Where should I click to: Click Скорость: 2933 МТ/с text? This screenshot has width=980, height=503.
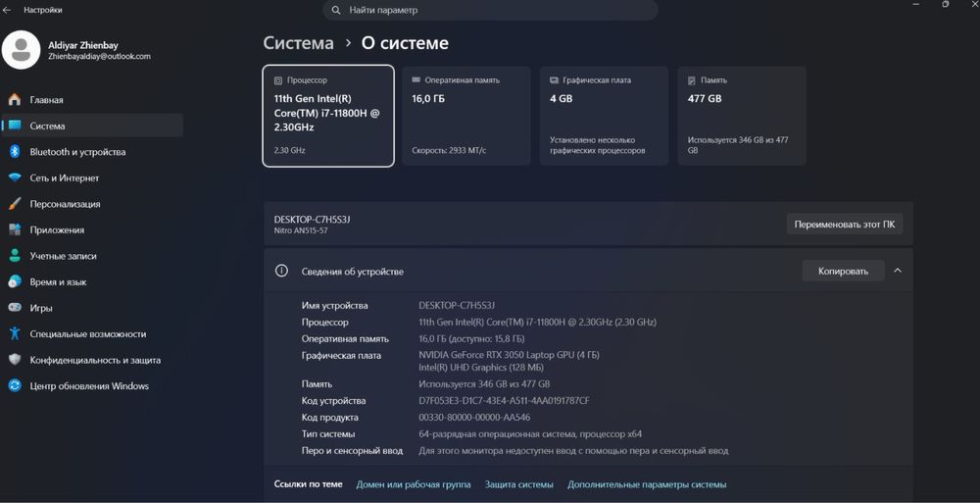(x=449, y=151)
